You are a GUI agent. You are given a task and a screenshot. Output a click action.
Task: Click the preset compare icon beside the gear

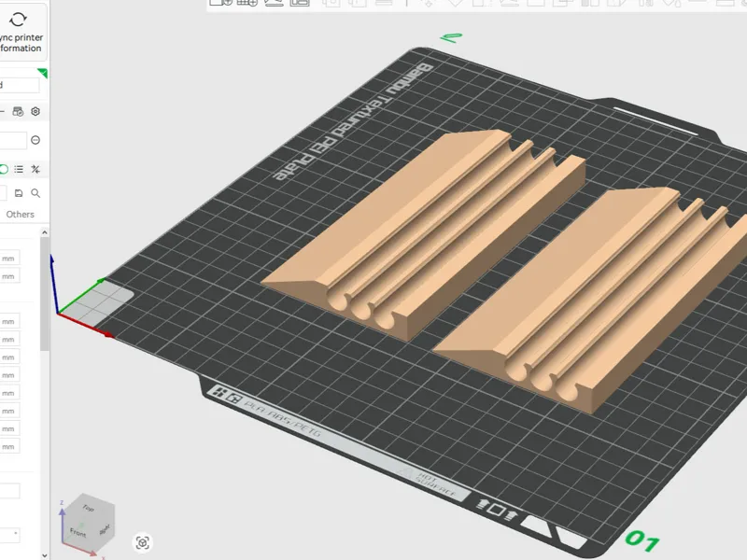click(x=18, y=111)
